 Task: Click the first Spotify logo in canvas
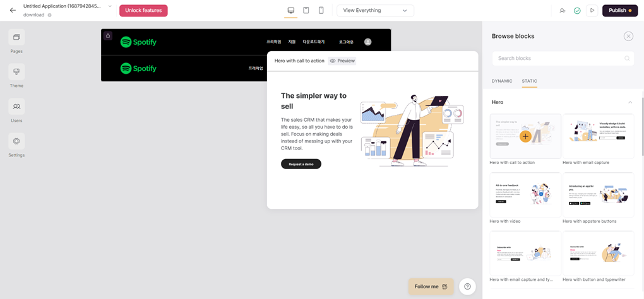[138, 42]
